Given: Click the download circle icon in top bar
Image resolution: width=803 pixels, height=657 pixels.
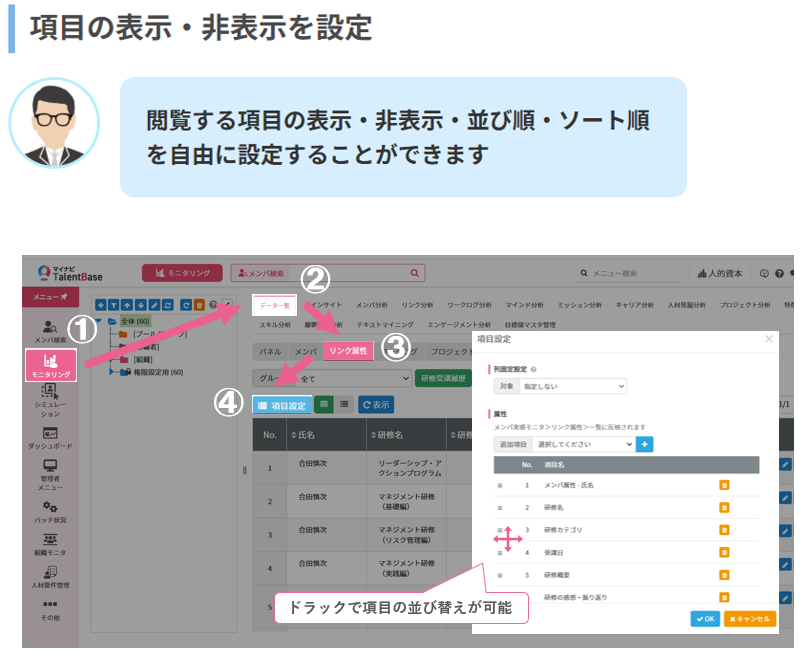Looking at the screenshot, I should tap(764, 273).
